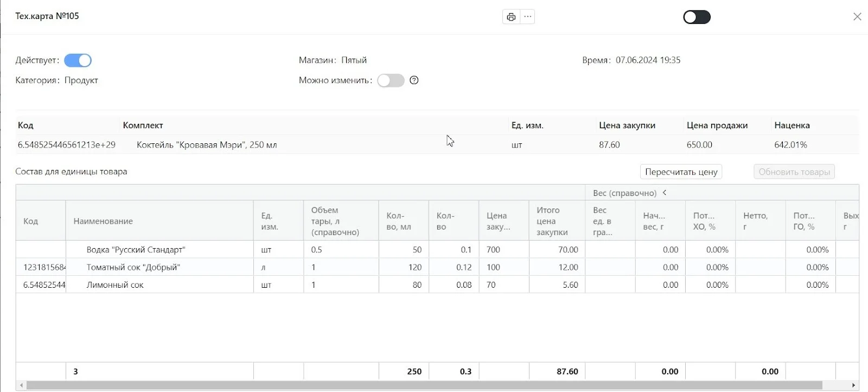Image resolution: width=868 pixels, height=392 pixels.
Task: Click Коктейль "Кровавая Мэри", 250 мл
Action: [x=207, y=145]
